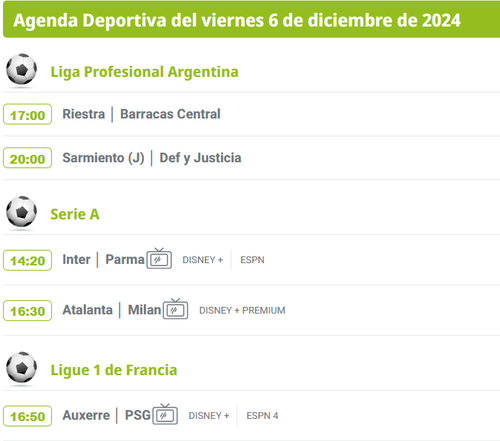Choose the ESPN 4 channel label
Image resolution: width=500 pixels, height=441 pixels.
point(262,416)
